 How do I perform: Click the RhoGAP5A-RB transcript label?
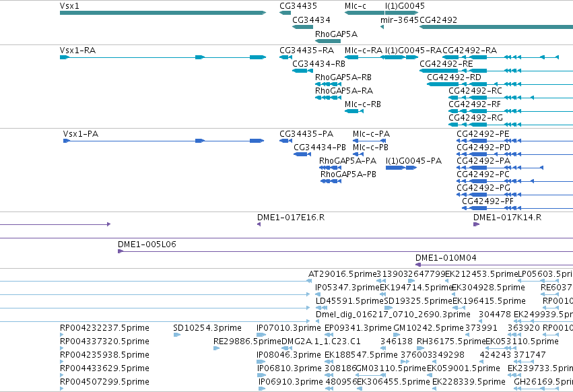click(x=343, y=77)
